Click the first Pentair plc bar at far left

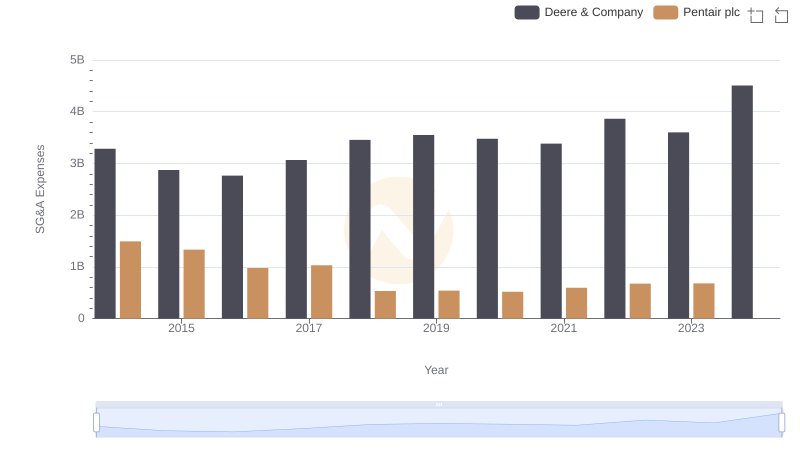pyautogui.click(x=131, y=280)
